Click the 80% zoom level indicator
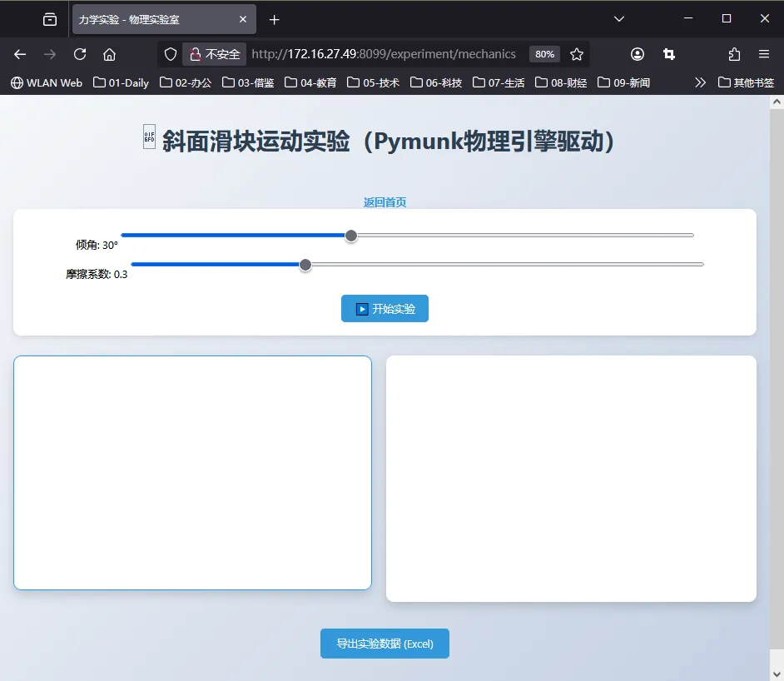The height and width of the screenshot is (681, 784). pyautogui.click(x=544, y=54)
